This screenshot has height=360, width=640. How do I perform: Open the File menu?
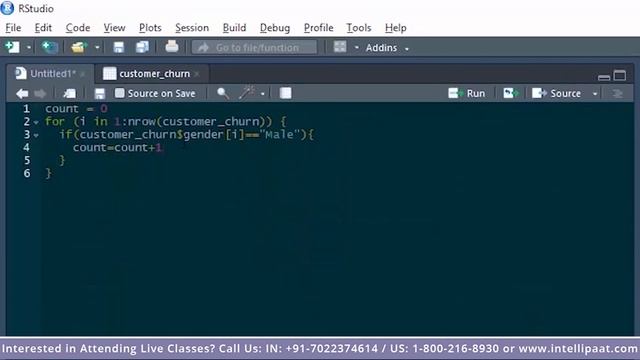coord(13,28)
